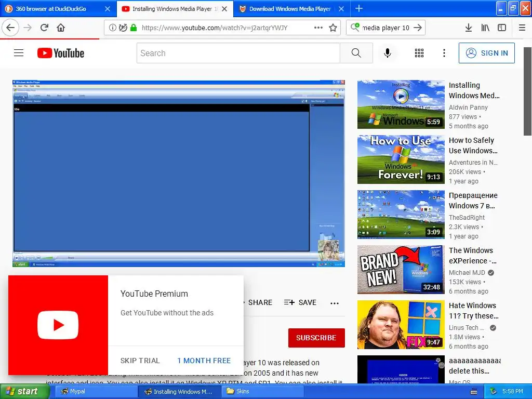
Task: Focus the YouTube Search field
Action: tap(238, 53)
